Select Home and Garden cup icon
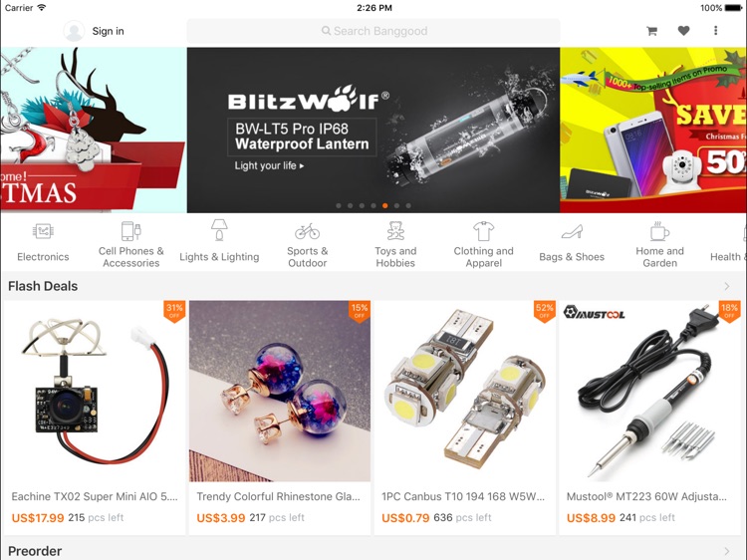747x560 pixels. (659, 231)
